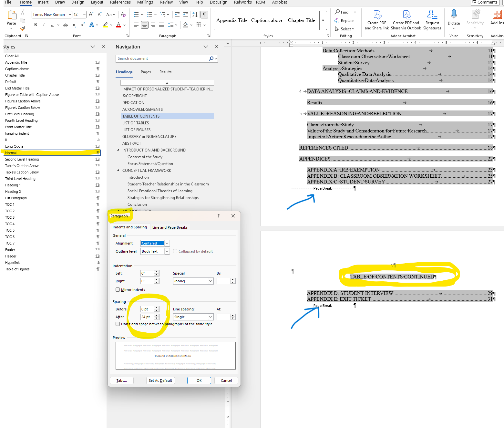Collapse the CONCEPTUAL FRAMEWORK heading in Navigation
This screenshot has height=428, width=504.
[x=118, y=170]
